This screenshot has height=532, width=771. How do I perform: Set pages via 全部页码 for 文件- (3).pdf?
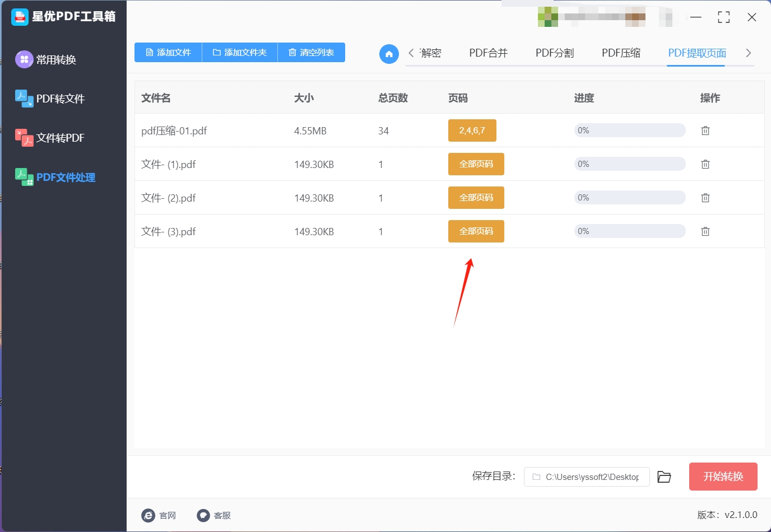(476, 231)
